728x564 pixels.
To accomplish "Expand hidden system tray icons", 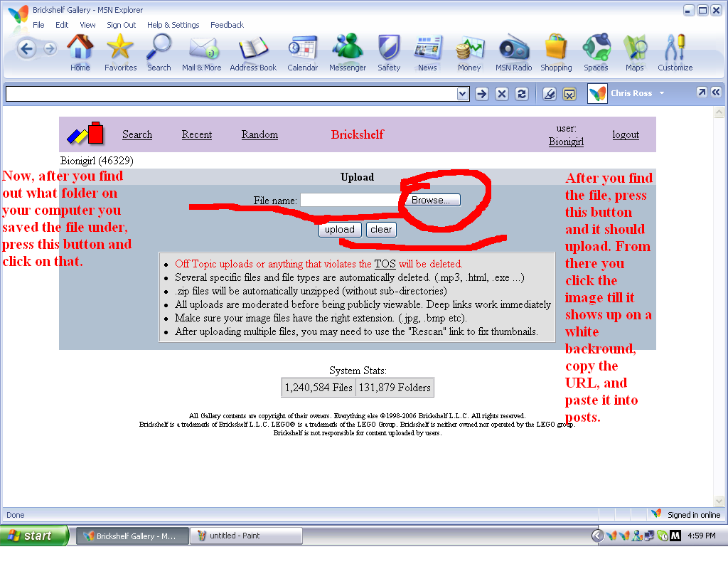I will [x=597, y=536].
